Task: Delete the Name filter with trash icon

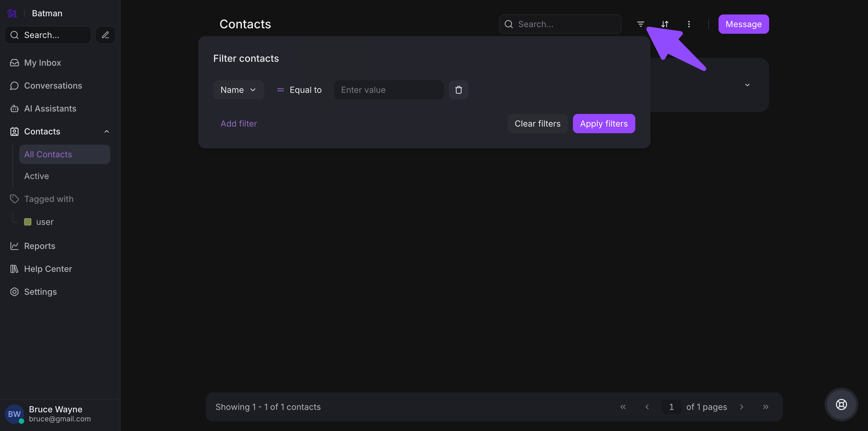Action: coord(458,90)
